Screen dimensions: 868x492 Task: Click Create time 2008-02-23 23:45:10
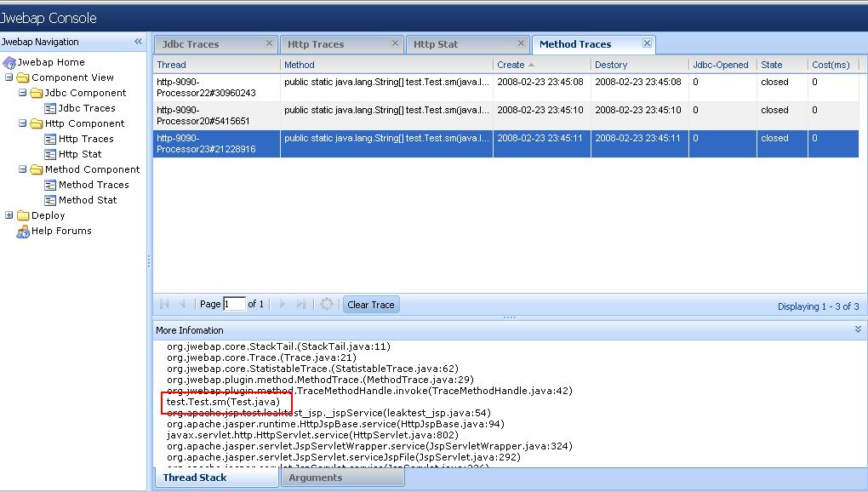(x=540, y=110)
